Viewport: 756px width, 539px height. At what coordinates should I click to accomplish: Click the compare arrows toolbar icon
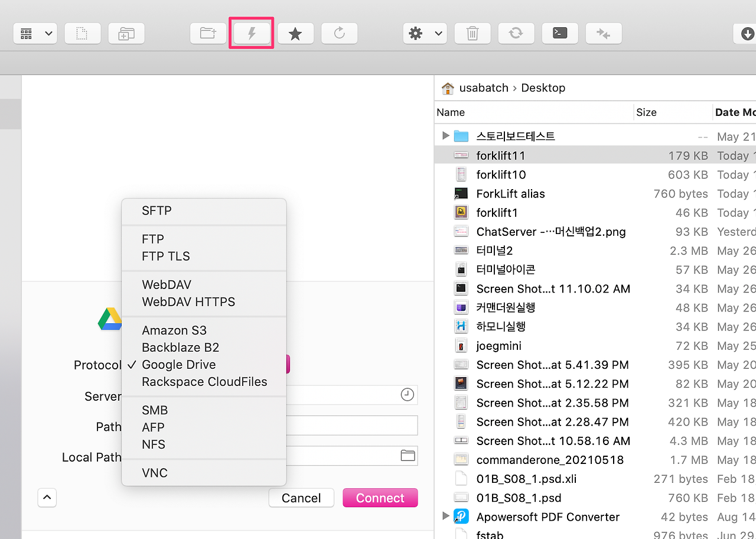coord(604,34)
